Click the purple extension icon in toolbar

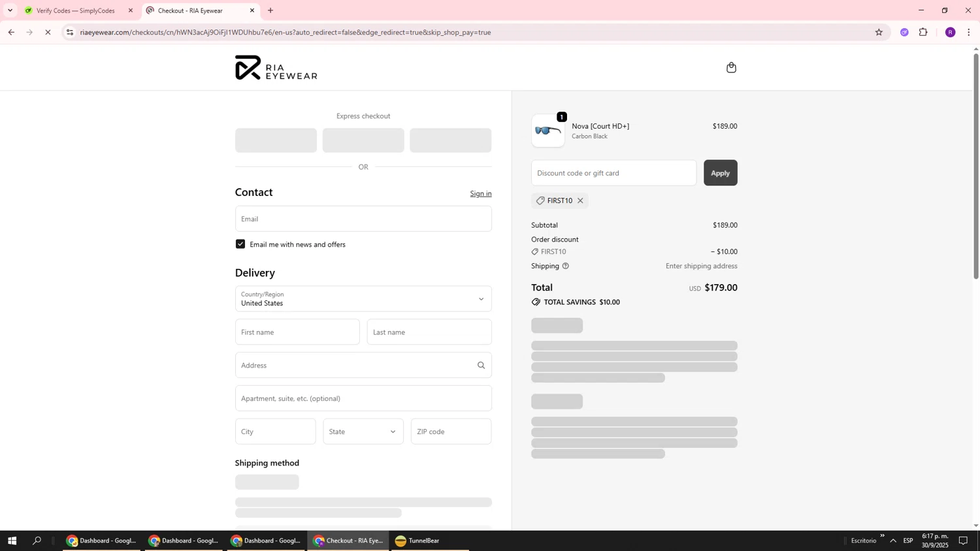904,32
